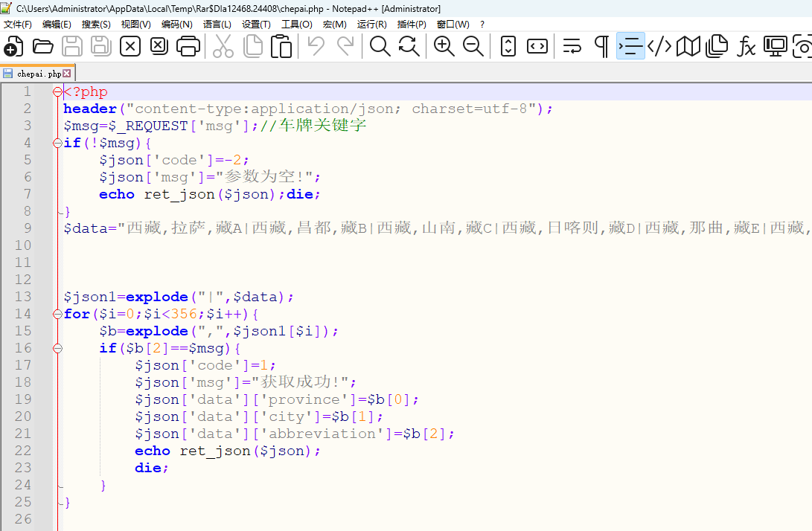The height and width of the screenshot is (531, 812).
Task: Open the Function List panel icon
Action: point(747,47)
